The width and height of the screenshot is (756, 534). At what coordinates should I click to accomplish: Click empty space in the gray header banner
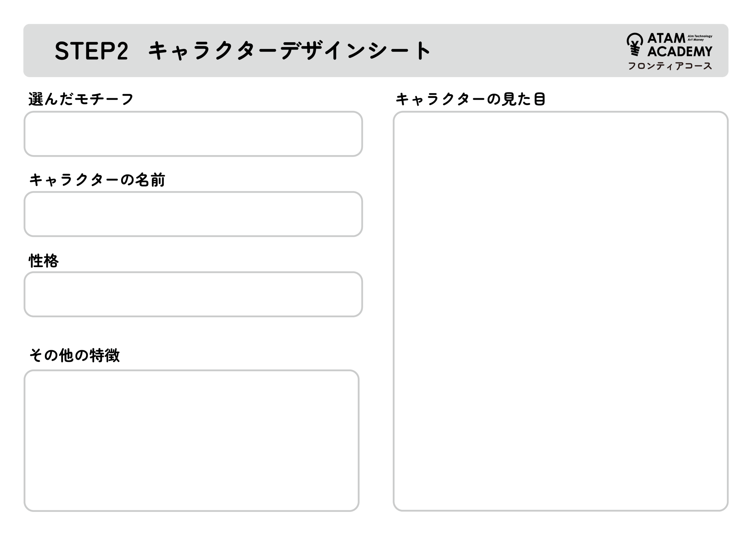click(527, 51)
